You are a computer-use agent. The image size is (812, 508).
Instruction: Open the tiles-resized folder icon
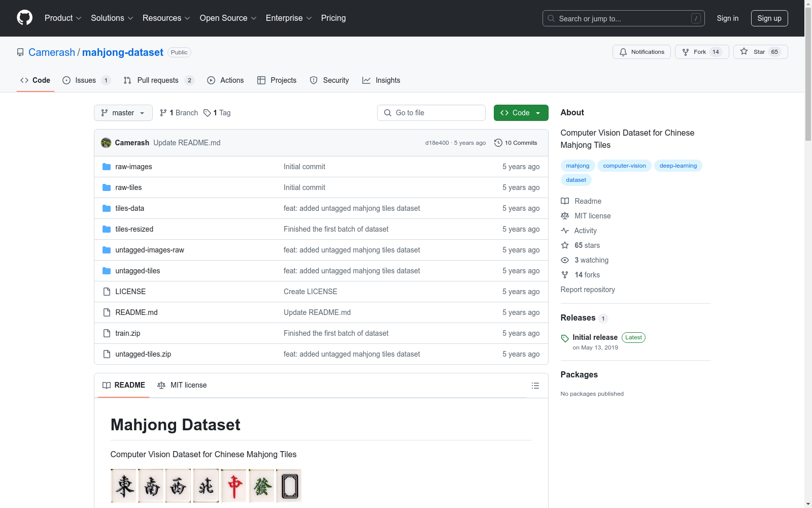coord(107,229)
